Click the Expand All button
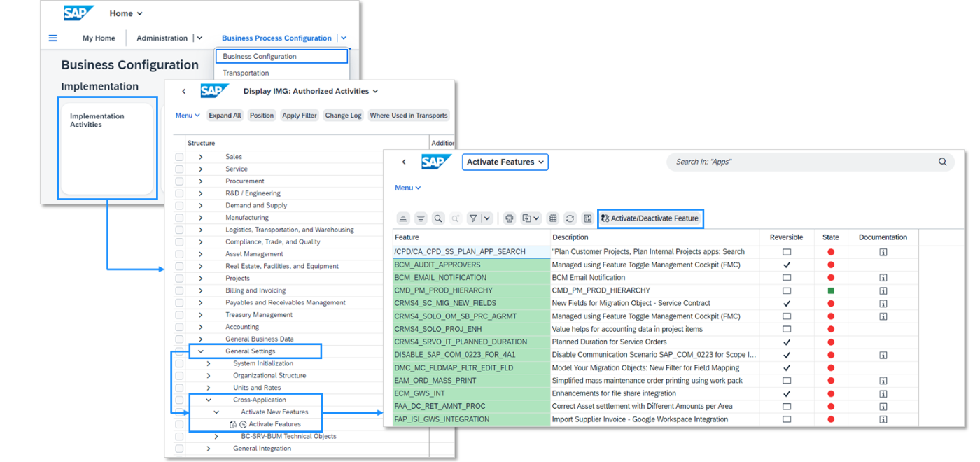 click(x=225, y=115)
